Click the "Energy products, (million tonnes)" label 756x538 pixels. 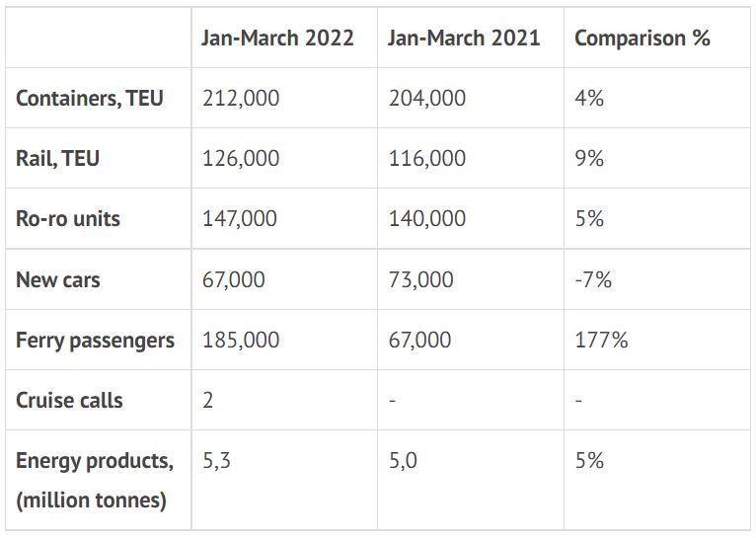click(x=94, y=480)
